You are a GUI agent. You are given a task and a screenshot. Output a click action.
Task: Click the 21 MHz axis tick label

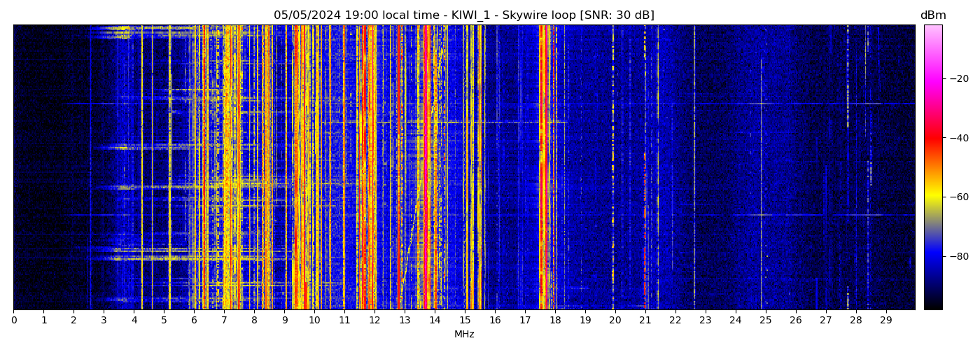pyautogui.click(x=645, y=320)
